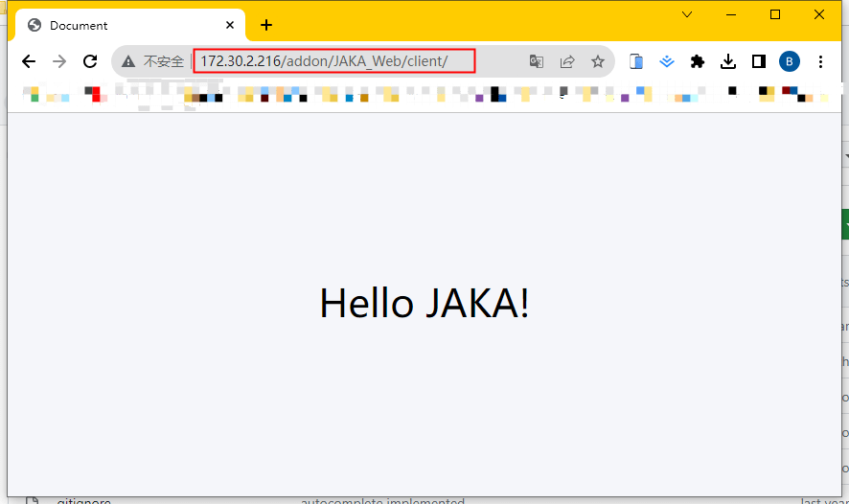Click the forward navigation arrow
Image resolution: width=849 pixels, height=504 pixels.
click(x=59, y=61)
